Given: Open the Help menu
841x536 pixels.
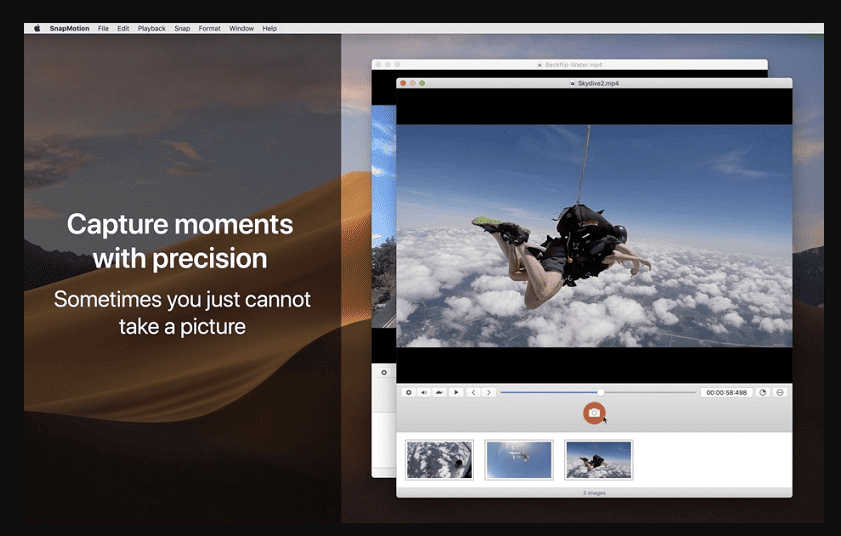Looking at the screenshot, I should coord(270,28).
